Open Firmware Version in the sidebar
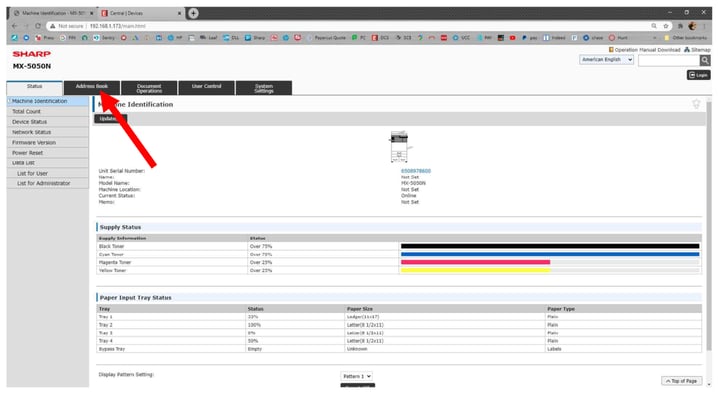The height and width of the screenshot is (393, 718). point(48,142)
